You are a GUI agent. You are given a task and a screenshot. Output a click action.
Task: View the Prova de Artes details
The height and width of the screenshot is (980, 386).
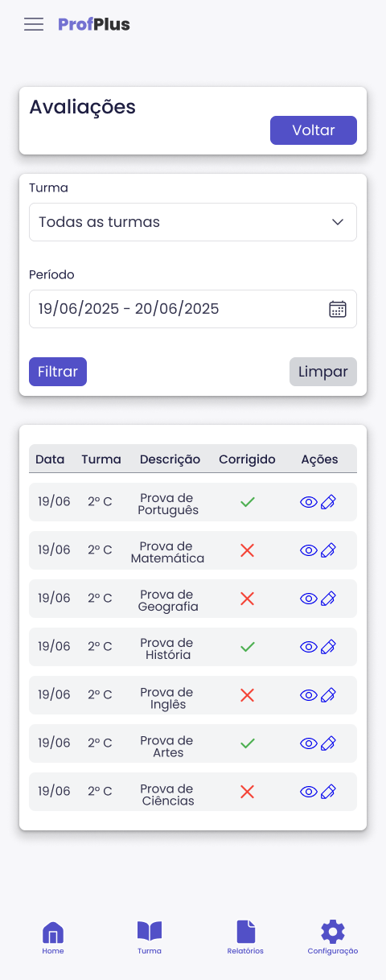[x=309, y=743]
